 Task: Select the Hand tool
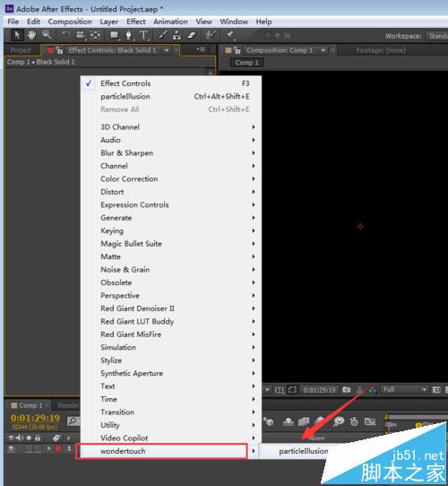pyautogui.click(x=31, y=35)
